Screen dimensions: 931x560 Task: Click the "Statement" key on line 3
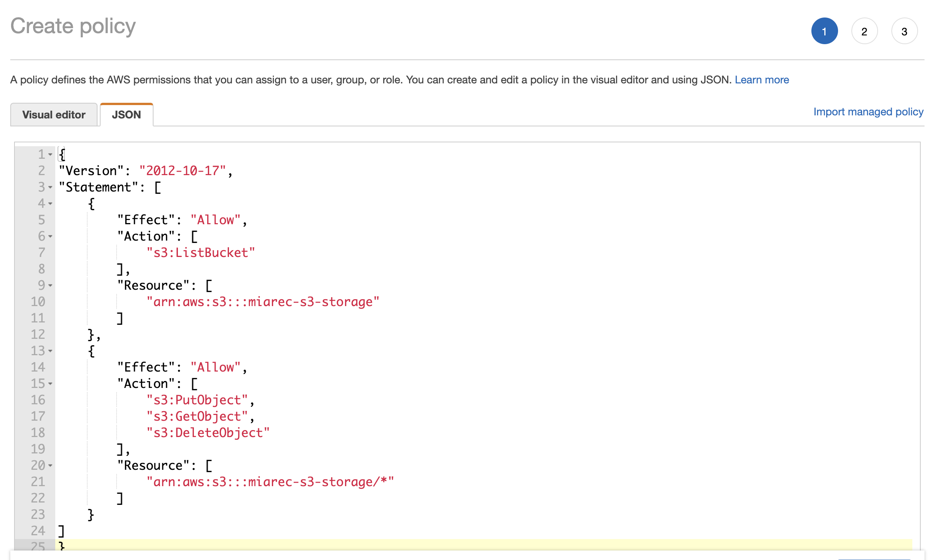pos(99,187)
